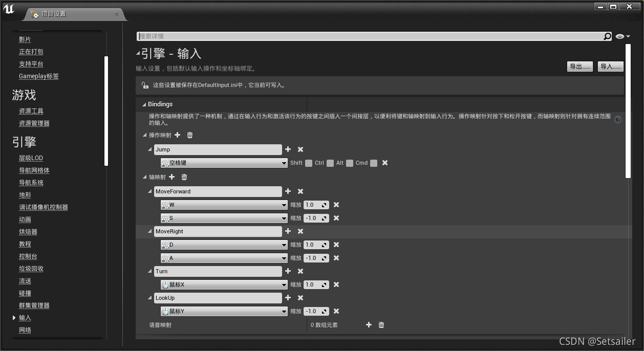Image resolution: width=644 pixels, height=351 pixels.
Task: Remove the MoveForward axis mapping
Action: point(300,191)
